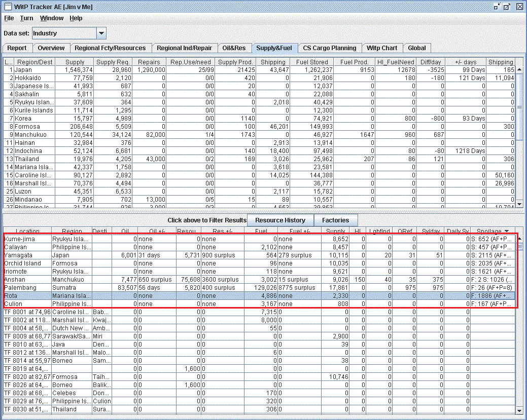
Task: Click the Region/Dest column header
Action: click(x=34, y=62)
